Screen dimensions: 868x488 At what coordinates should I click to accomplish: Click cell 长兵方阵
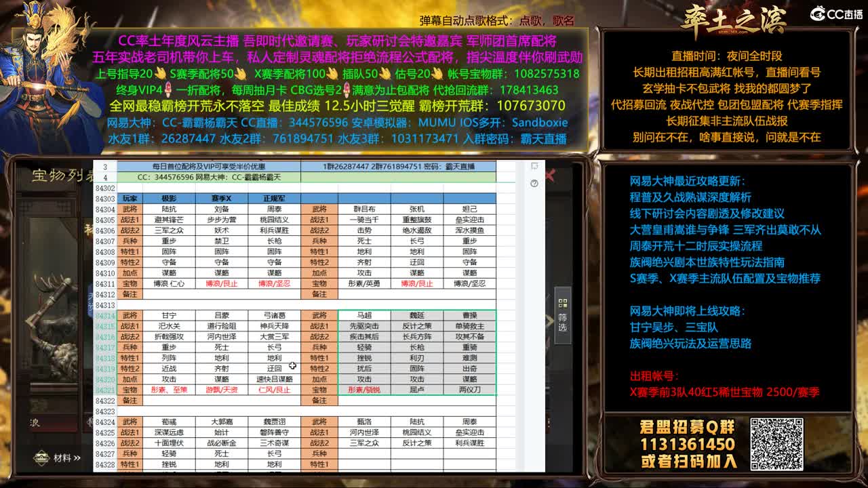pyautogui.click(x=417, y=337)
